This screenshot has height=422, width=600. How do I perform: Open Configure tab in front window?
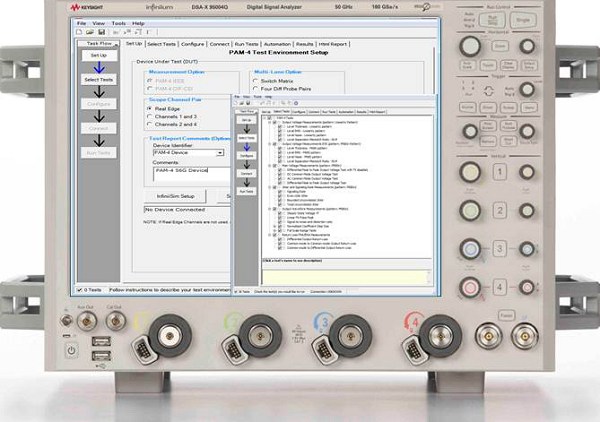[299, 112]
